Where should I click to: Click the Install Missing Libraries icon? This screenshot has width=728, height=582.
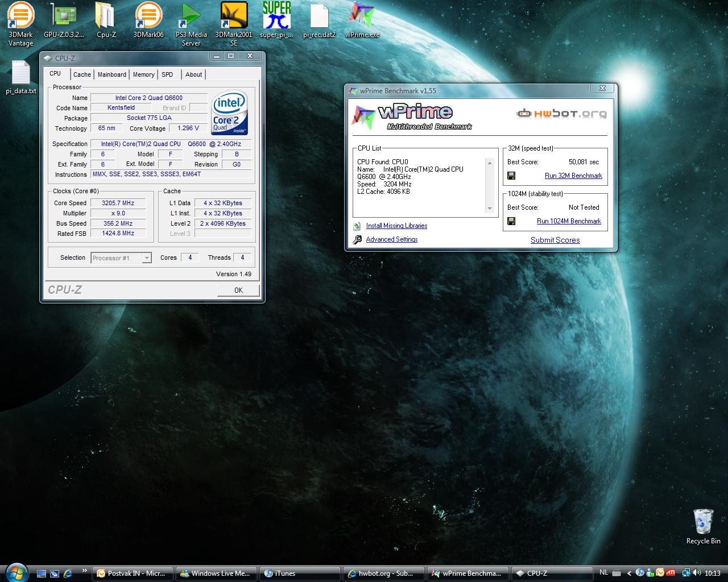tap(357, 226)
